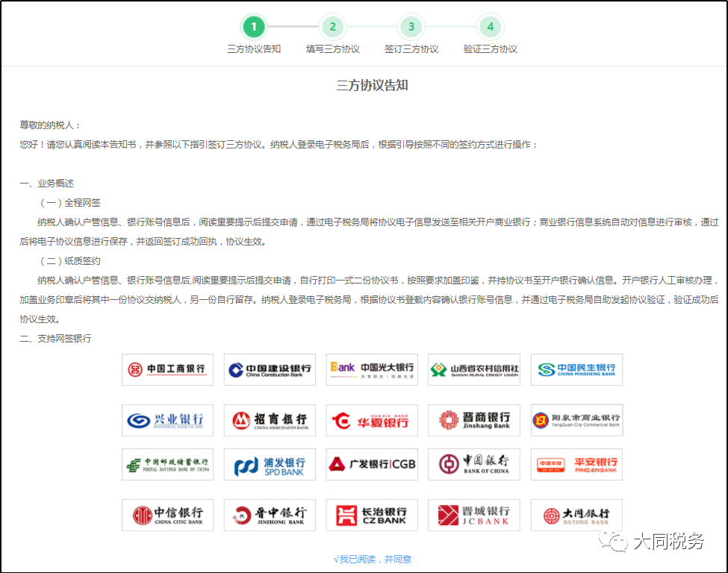Click the 二、支持网签银行 section heading

point(56,339)
